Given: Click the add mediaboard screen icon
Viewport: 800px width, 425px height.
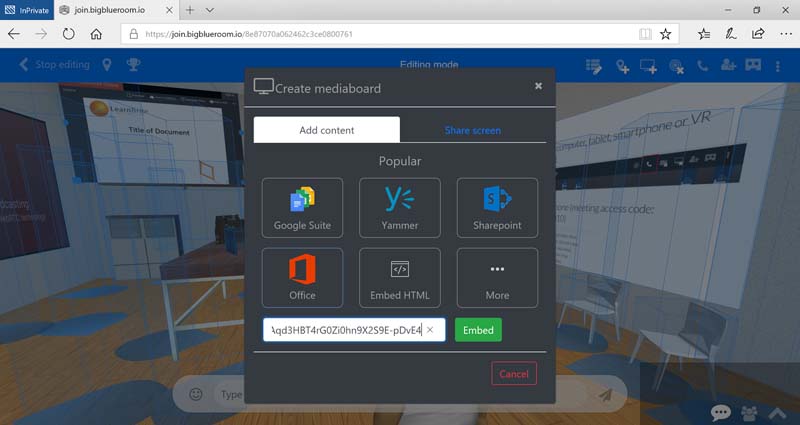Looking at the screenshot, I should [x=648, y=66].
